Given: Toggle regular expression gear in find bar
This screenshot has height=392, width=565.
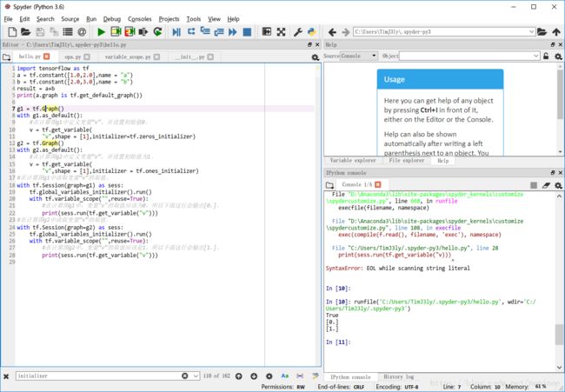Looking at the screenshot, I should [x=269, y=376].
